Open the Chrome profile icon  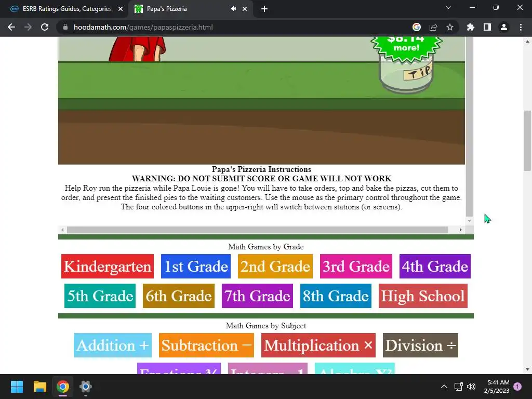(x=504, y=27)
